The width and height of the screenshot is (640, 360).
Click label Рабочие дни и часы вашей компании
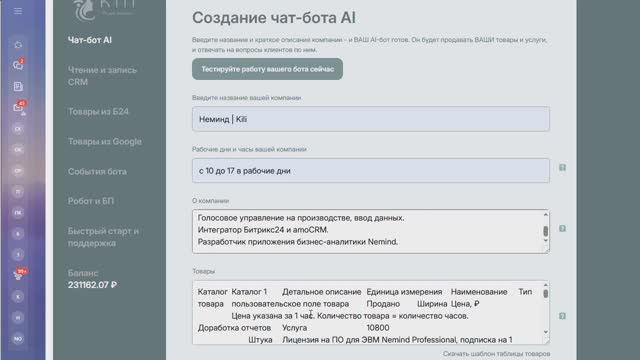[249, 149]
